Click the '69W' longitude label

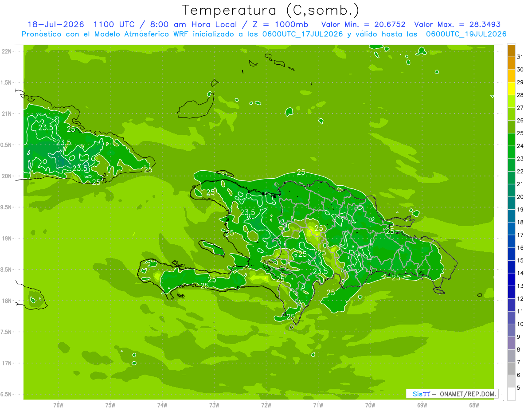click(422, 405)
